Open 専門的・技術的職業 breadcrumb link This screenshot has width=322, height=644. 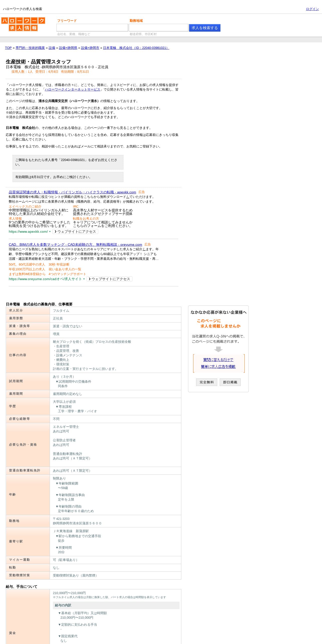click(x=30, y=48)
